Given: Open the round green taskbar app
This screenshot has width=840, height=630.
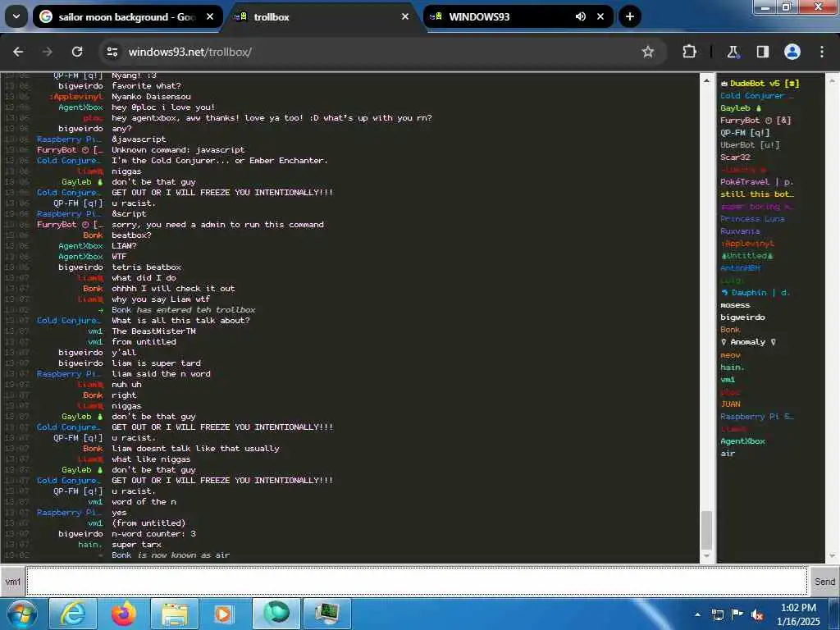Looking at the screenshot, I should [276, 614].
